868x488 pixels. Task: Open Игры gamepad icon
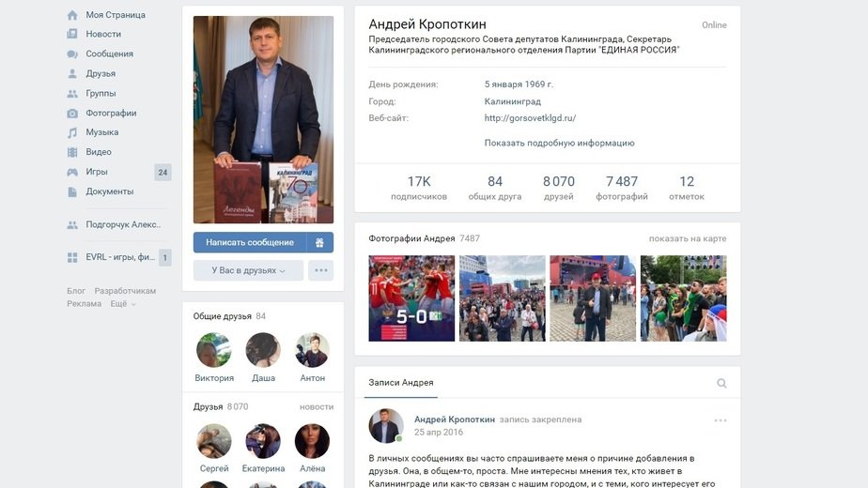click(72, 172)
